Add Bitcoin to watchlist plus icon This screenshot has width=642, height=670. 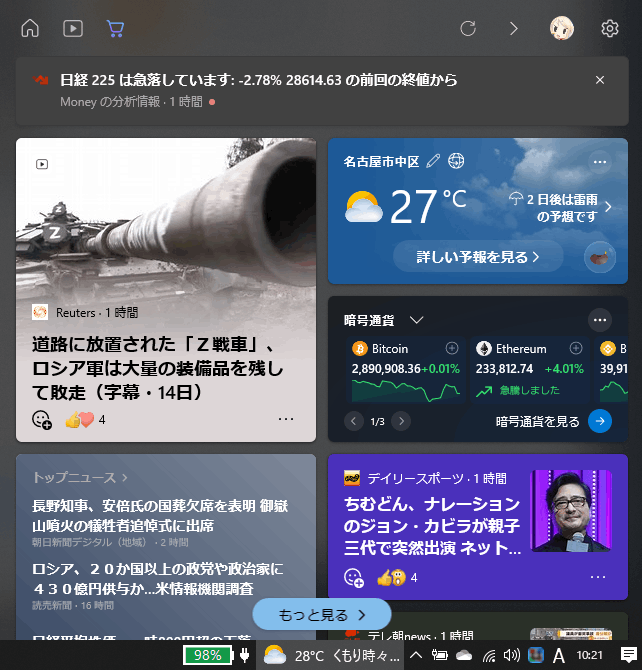pos(452,348)
